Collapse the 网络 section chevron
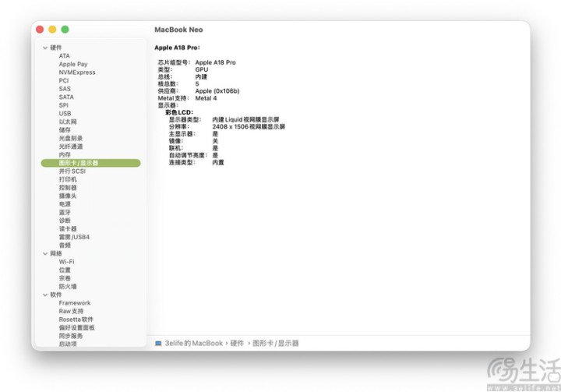The image size is (561, 392). coord(45,254)
